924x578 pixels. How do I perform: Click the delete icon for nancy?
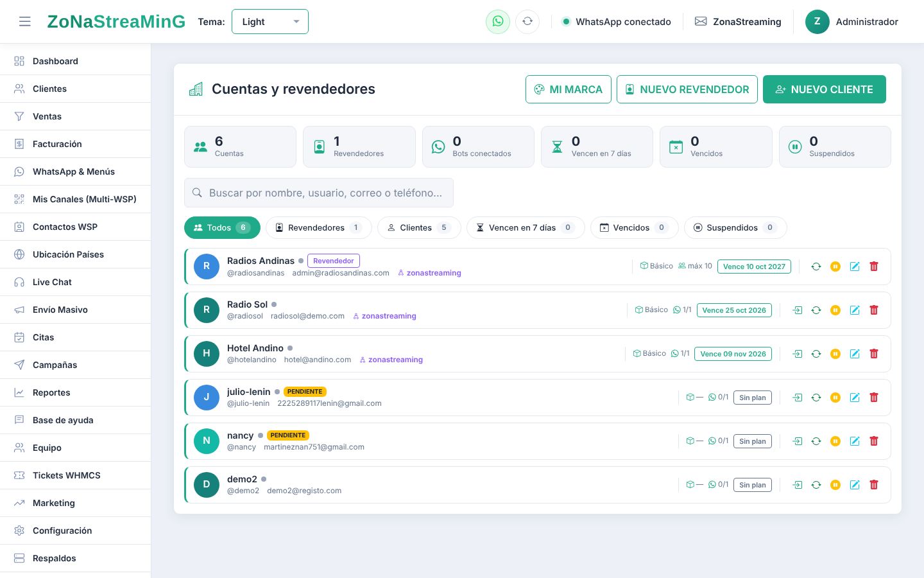coord(874,441)
